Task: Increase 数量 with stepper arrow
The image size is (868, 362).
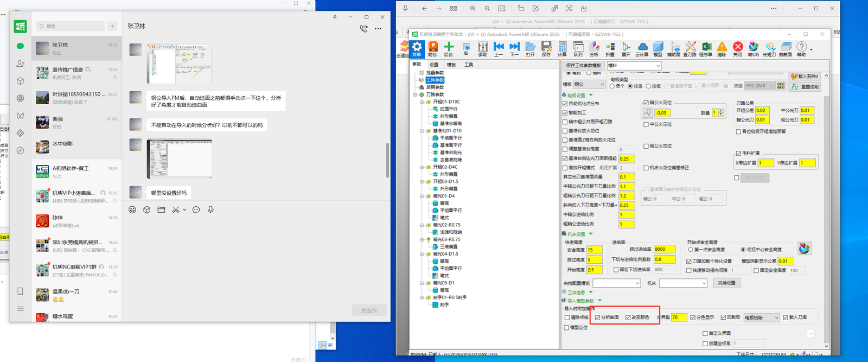Action: 721,111
